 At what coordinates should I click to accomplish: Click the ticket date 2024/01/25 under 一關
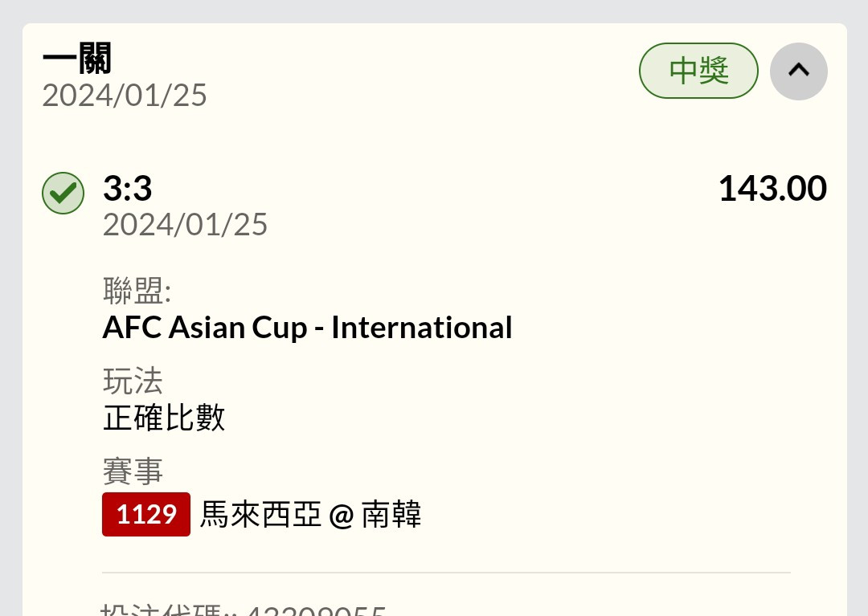coord(125,96)
